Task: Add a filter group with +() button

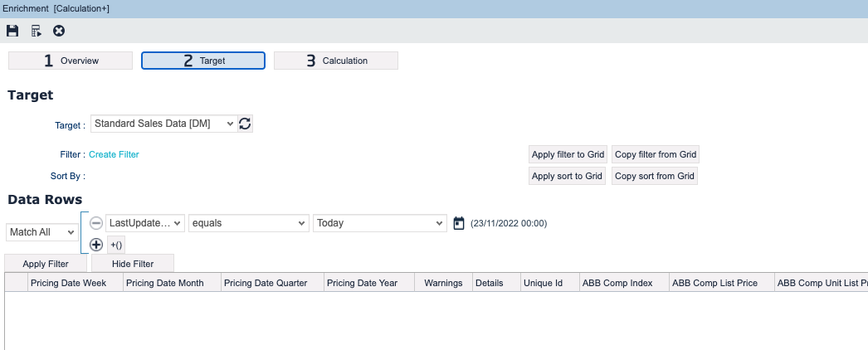Action: pos(116,245)
